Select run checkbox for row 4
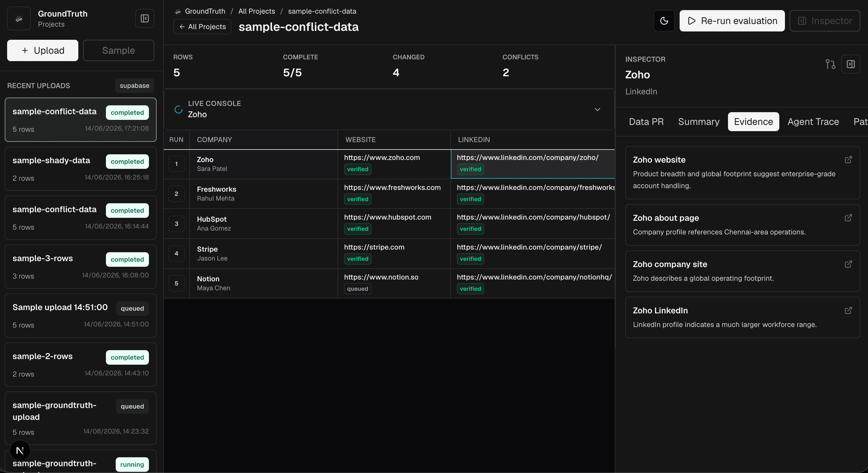The width and height of the screenshot is (868, 473). pyautogui.click(x=176, y=253)
